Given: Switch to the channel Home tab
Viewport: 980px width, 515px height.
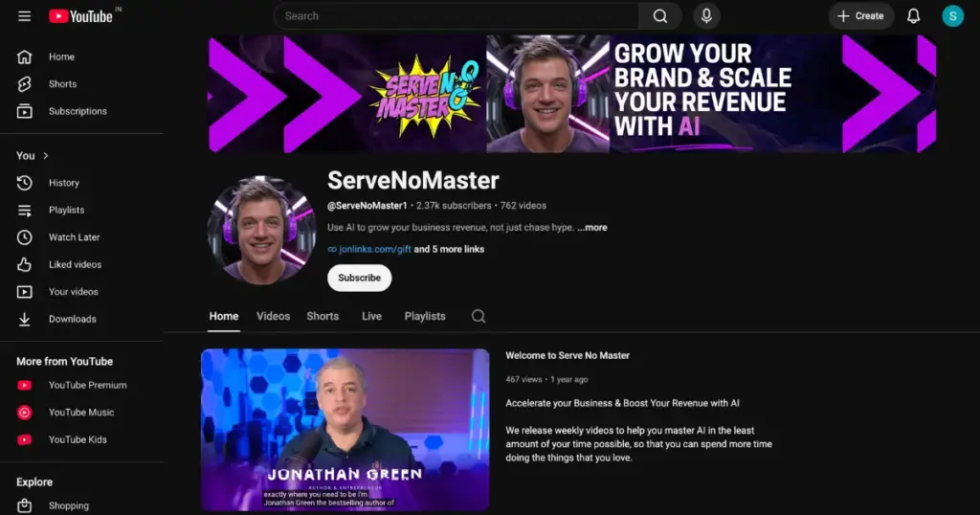Looking at the screenshot, I should pyautogui.click(x=224, y=316).
